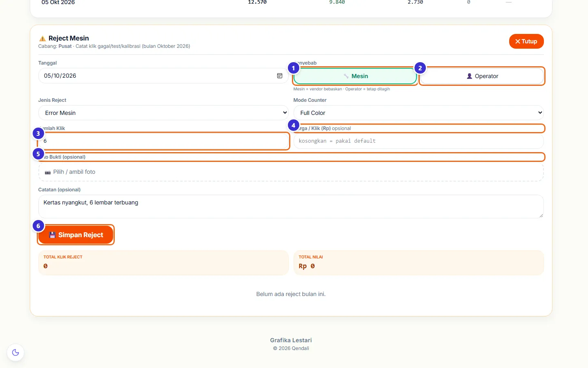Click Simpan Reject button
The image size is (588, 368).
(x=76, y=235)
